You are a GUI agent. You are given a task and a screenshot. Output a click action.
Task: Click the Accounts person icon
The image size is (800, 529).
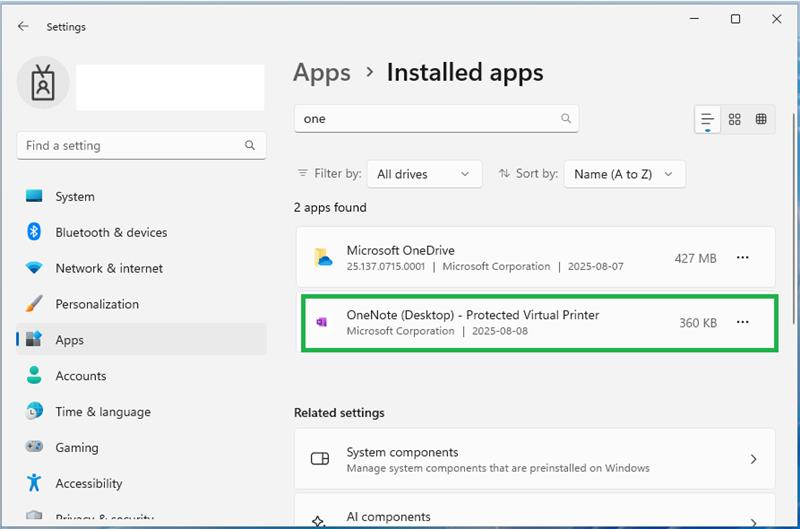(x=34, y=375)
